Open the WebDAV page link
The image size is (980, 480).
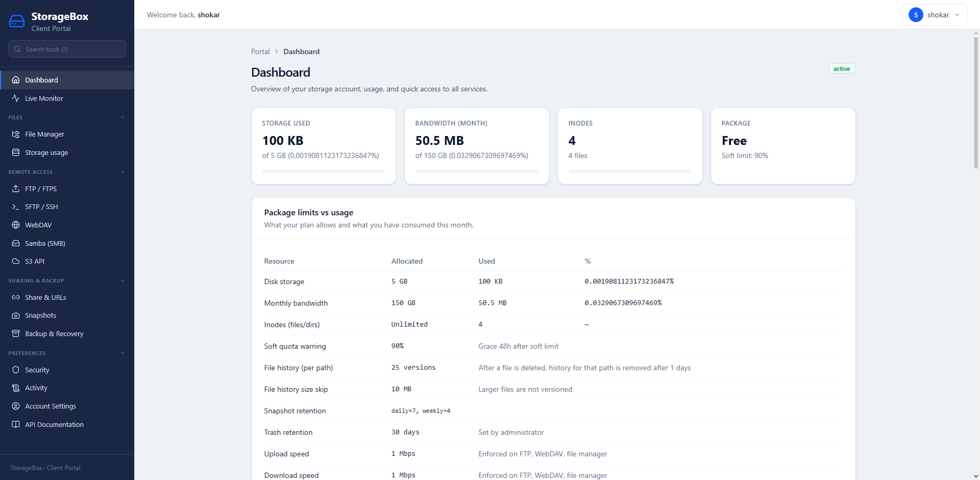point(67,225)
